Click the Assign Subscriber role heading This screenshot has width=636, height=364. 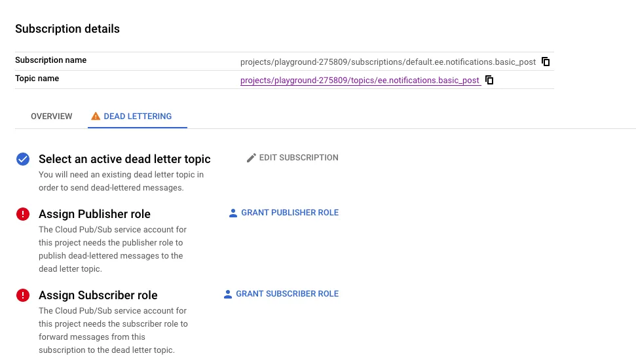click(x=98, y=295)
